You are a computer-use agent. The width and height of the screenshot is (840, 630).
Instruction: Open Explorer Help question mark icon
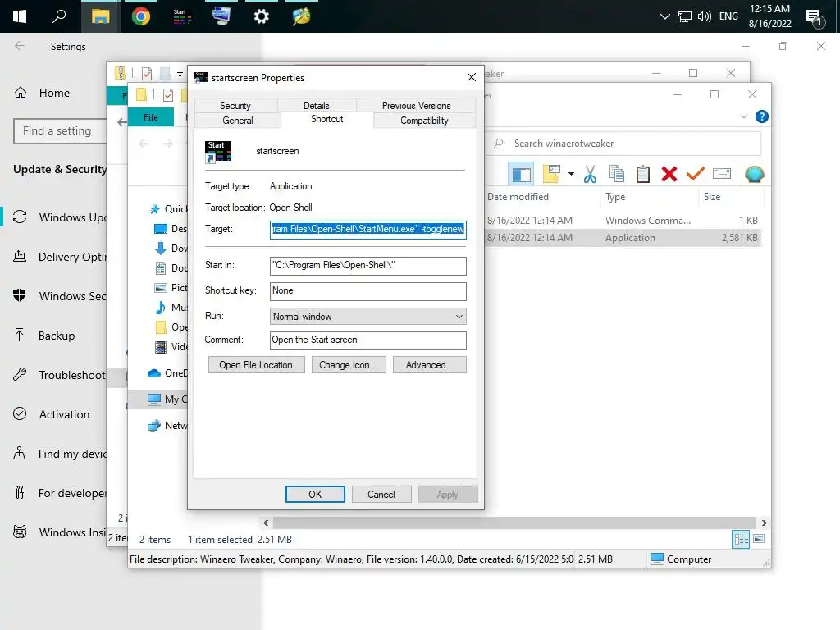coord(762,116)
